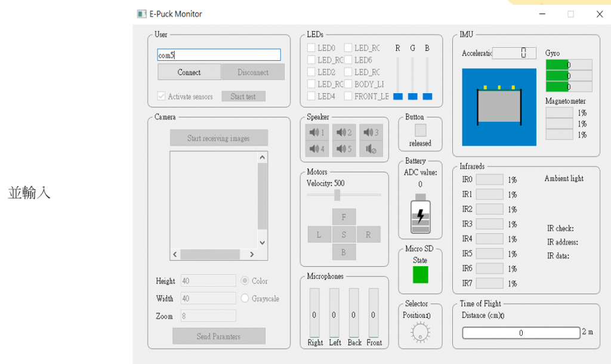Click the camera view vertical scrollbar thumb

pyautogui.click(x=263, y=196)
